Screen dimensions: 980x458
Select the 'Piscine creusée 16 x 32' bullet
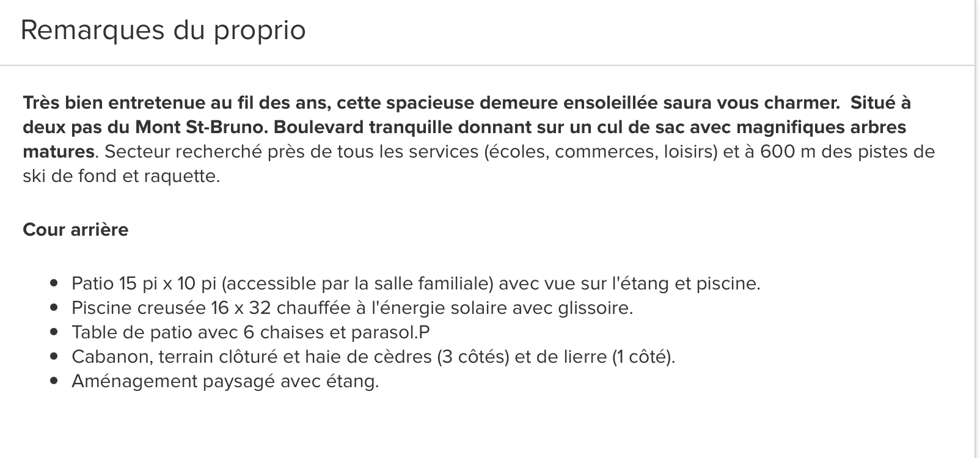tap(353, 308)
